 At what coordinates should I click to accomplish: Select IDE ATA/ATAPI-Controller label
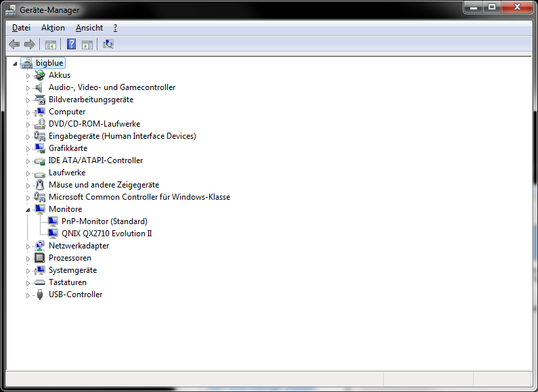[x=95, y=160]
